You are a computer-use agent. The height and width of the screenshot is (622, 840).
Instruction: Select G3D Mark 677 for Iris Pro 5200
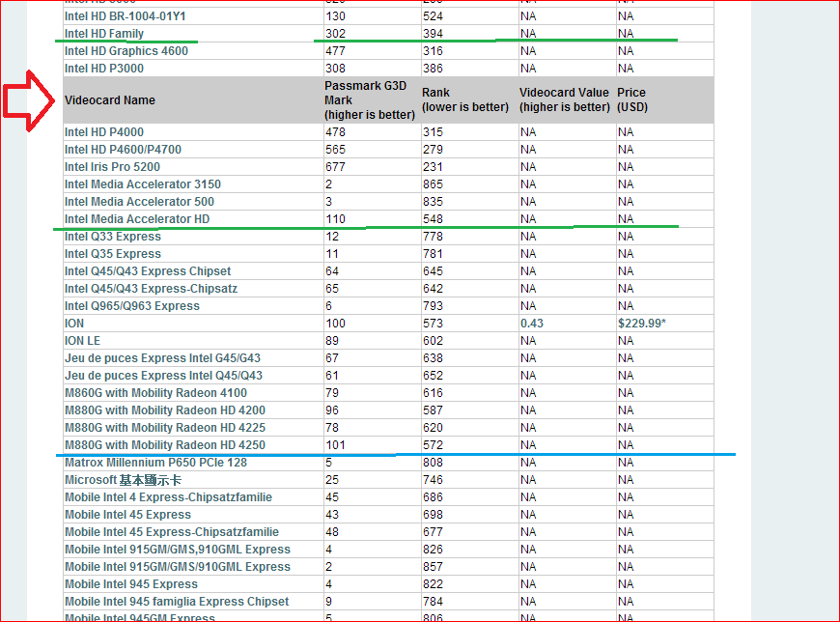click(x=335, y=167)
